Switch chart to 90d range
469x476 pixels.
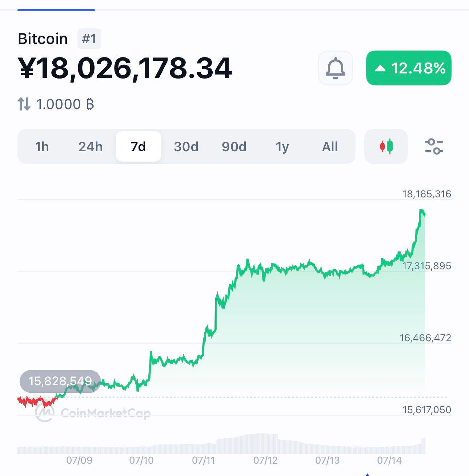(x=234, y=147)
